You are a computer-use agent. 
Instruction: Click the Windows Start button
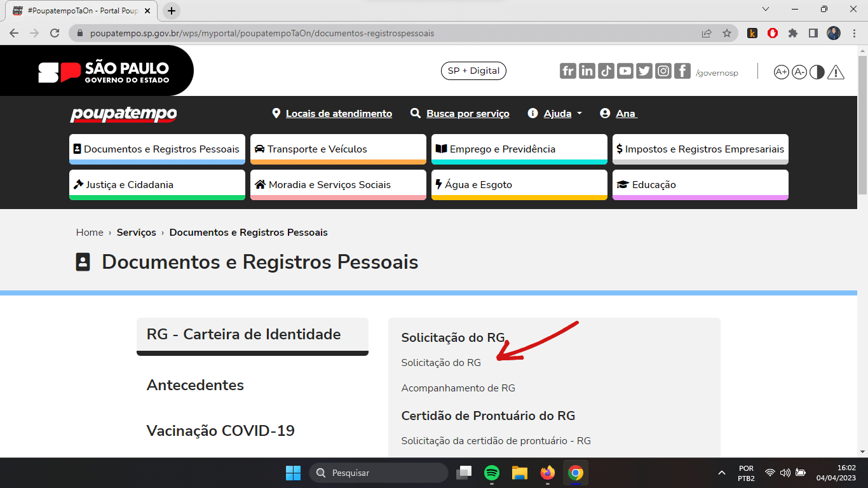click(x=293, y=473)
